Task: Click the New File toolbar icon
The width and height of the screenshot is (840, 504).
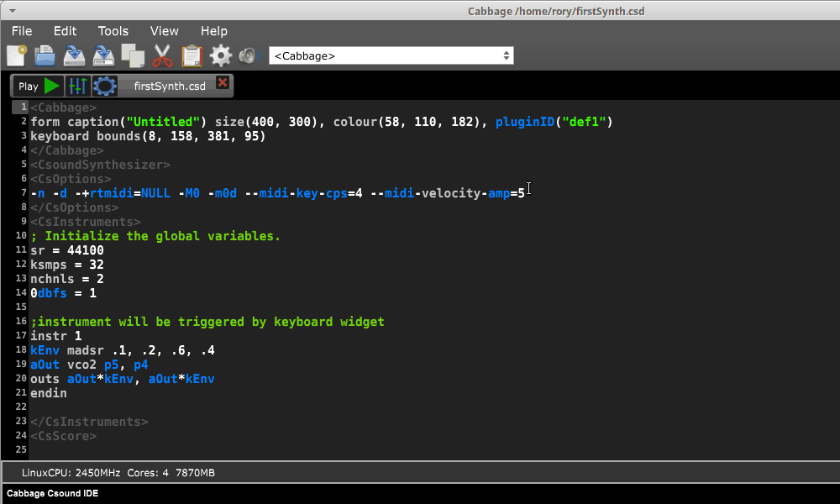Action: pos(16,56)
